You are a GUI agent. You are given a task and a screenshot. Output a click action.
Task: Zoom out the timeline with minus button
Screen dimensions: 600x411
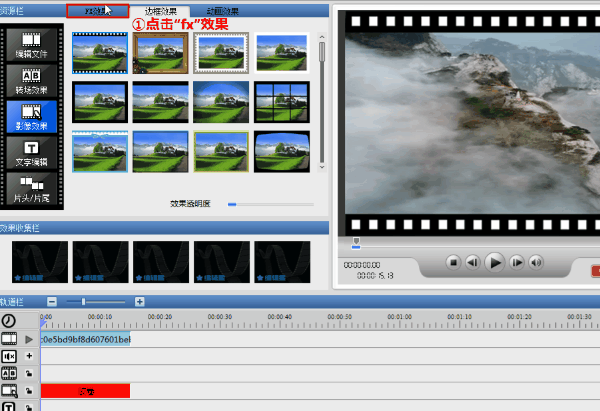[x=52, y=302]
